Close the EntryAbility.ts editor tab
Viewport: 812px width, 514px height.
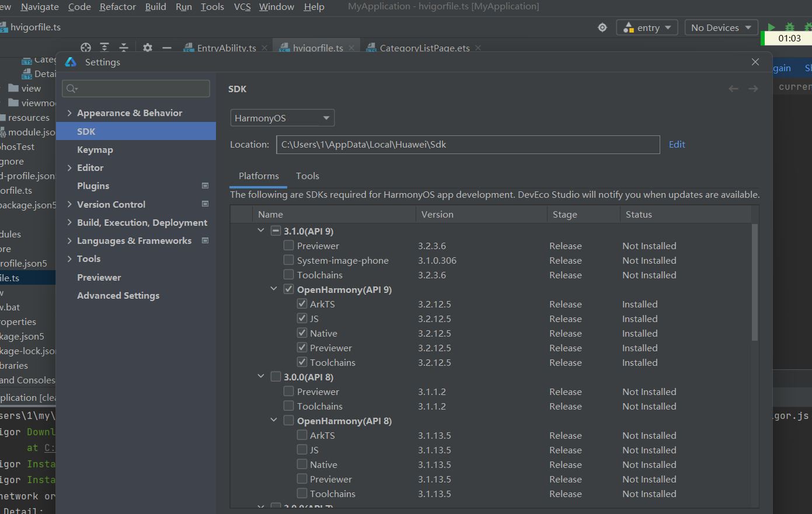click(x=264, y=48)
